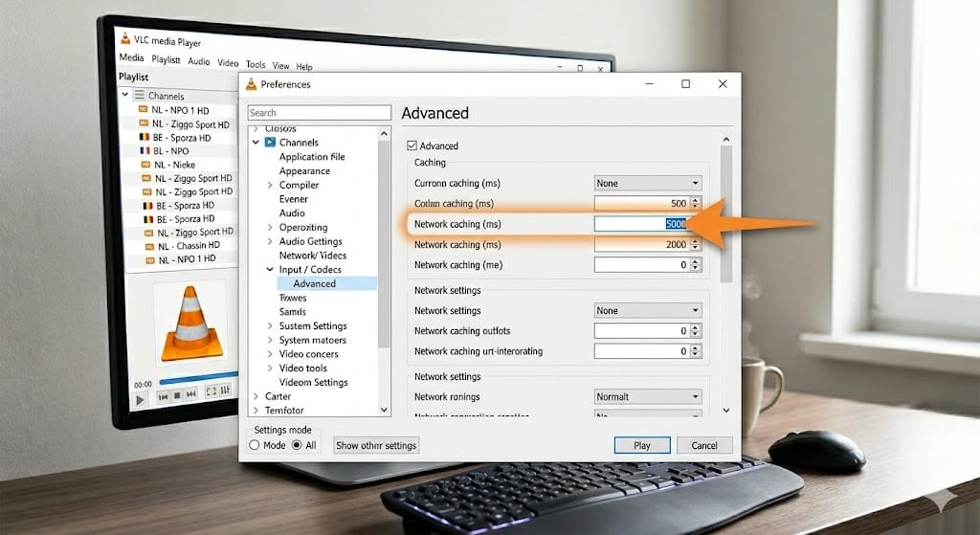Click the play button in the VLC player controls
This screenshot has height=535, width=980.
click(x=140, y=400)
